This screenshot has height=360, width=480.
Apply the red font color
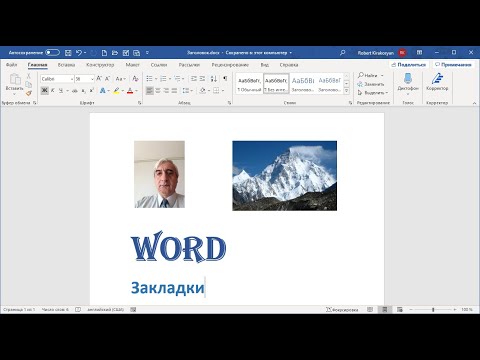click(130, 91)
